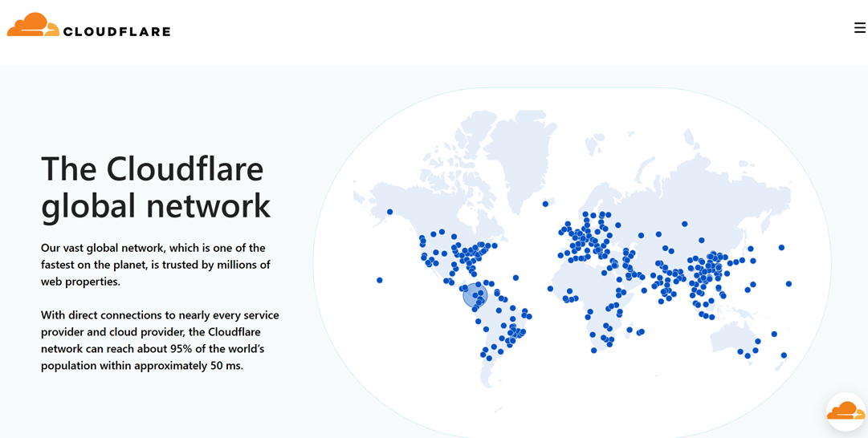The height and width of the screenshot is (438, 868).
Task: Click the orange Cloudflare cloud logo in header
Action: tap(32, 26)
